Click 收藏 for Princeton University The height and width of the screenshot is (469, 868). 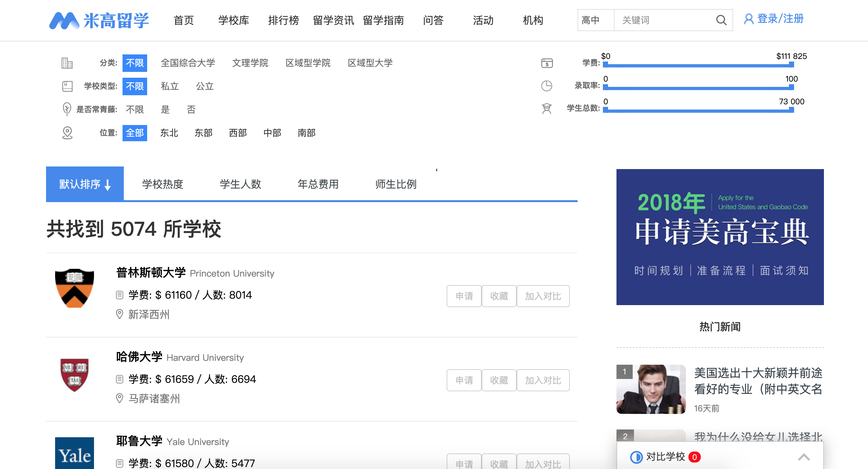point(499,296)
